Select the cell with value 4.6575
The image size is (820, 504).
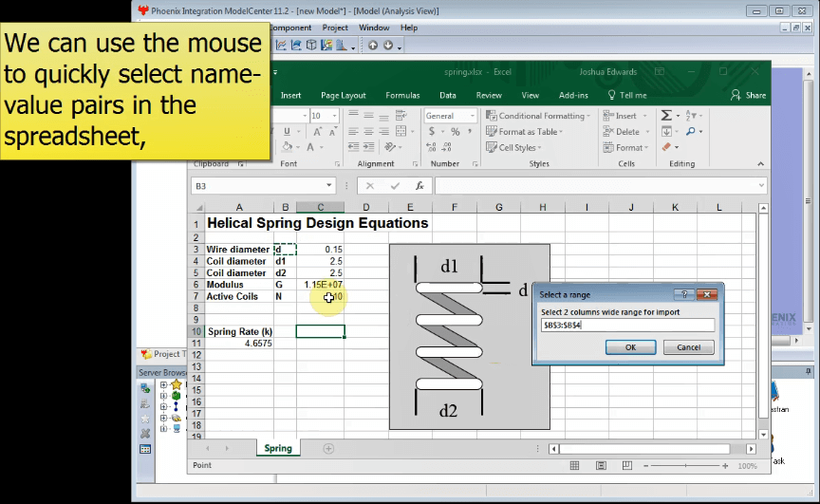pos(239,344)
